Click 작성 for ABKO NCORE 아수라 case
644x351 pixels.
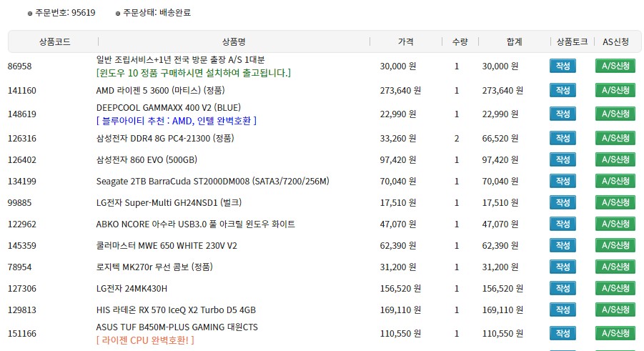click(563, 224)
